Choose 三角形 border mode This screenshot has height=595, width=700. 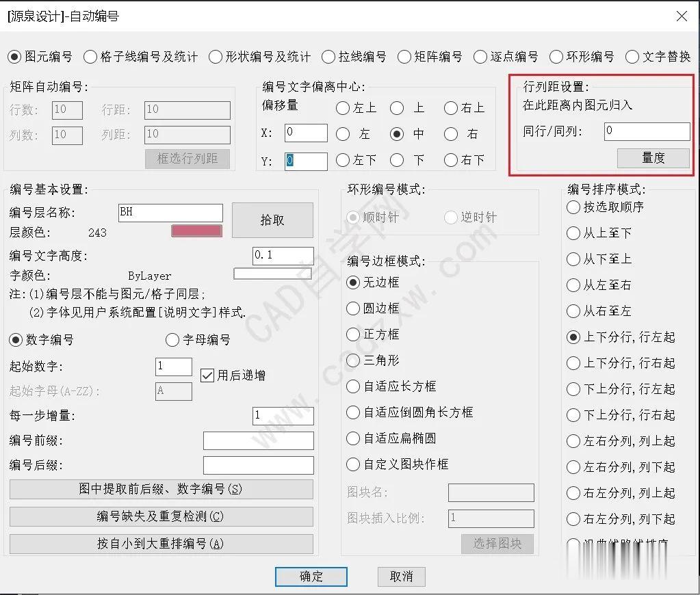pos(353,361)
